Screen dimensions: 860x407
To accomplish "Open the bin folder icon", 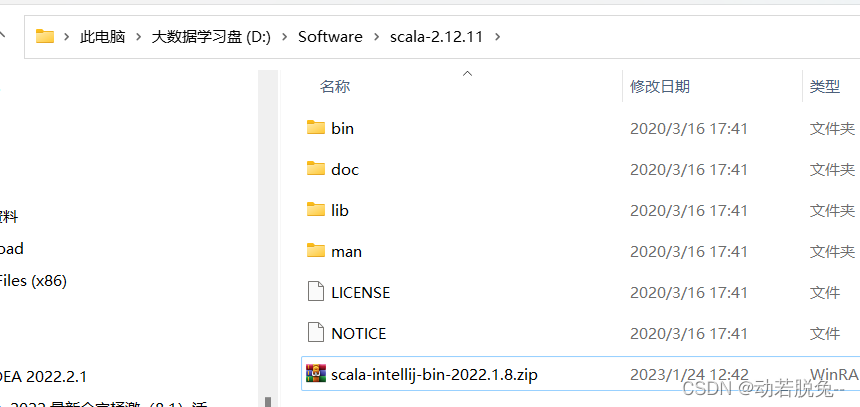I will pyautogui.click(x=315, y=128).
